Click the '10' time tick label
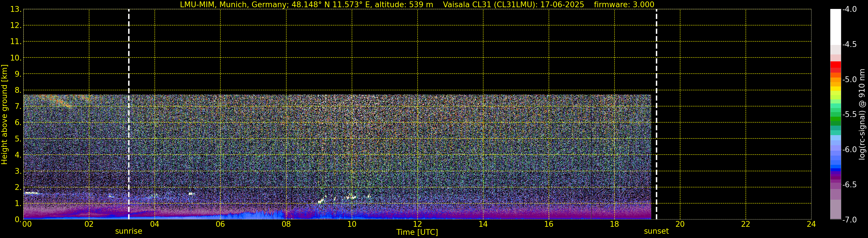Screen dimensions: 868x238 tap(352, 224)
